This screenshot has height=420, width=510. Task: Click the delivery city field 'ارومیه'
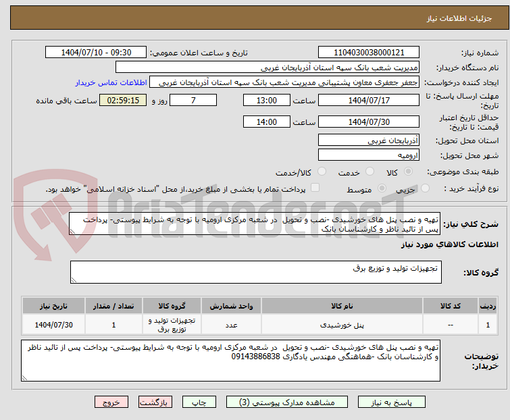point(369,155)
